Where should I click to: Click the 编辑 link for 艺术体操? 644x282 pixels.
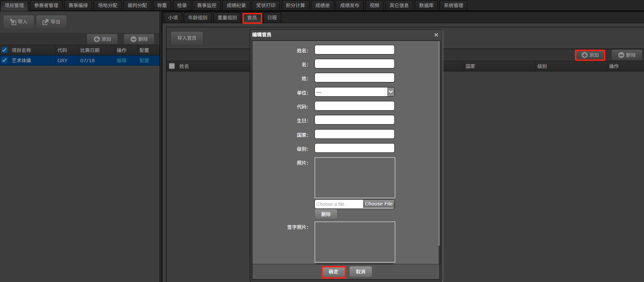[x=121, y=61]
